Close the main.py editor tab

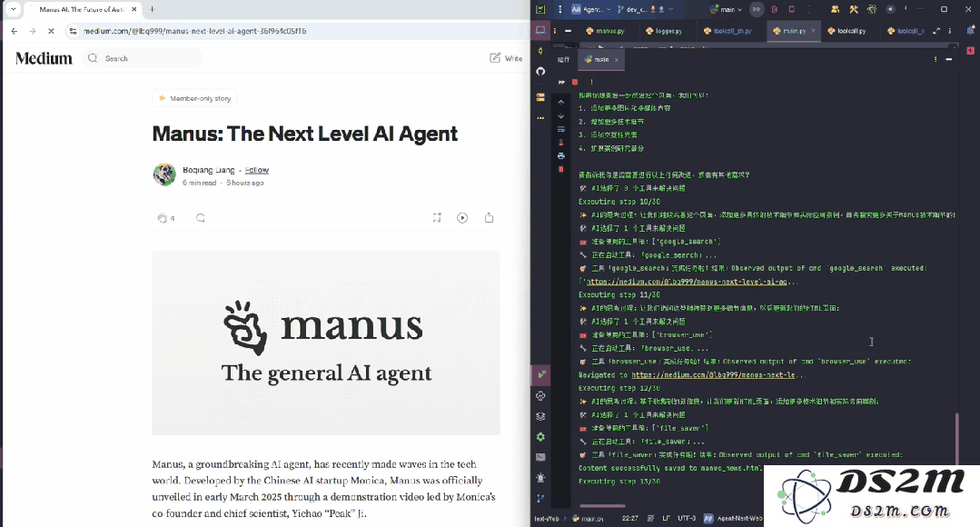[x=813, y=31]
